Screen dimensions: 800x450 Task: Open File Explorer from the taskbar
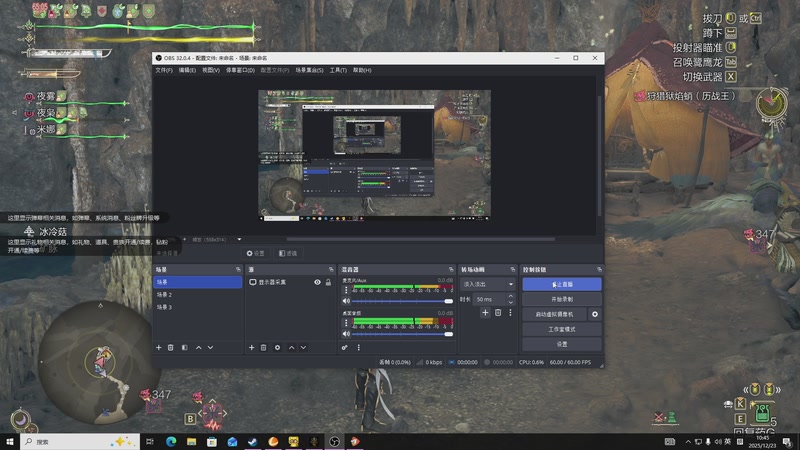pyautogui.click(x=191, y=441)
